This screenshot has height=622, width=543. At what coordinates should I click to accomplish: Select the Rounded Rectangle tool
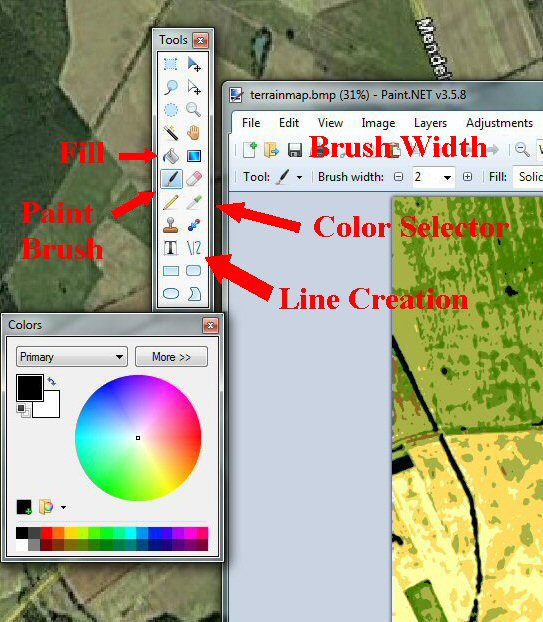click(x=194, y=271)
